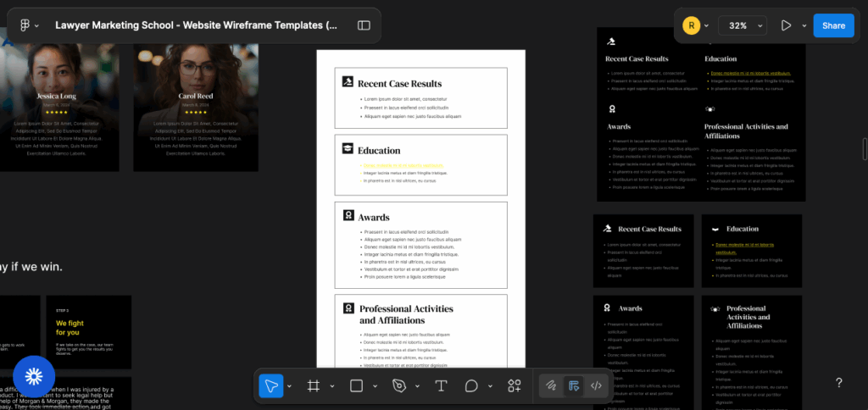This screenshot has width=868, height=410.
Task: Select the Pen tool
Action: 399,386
